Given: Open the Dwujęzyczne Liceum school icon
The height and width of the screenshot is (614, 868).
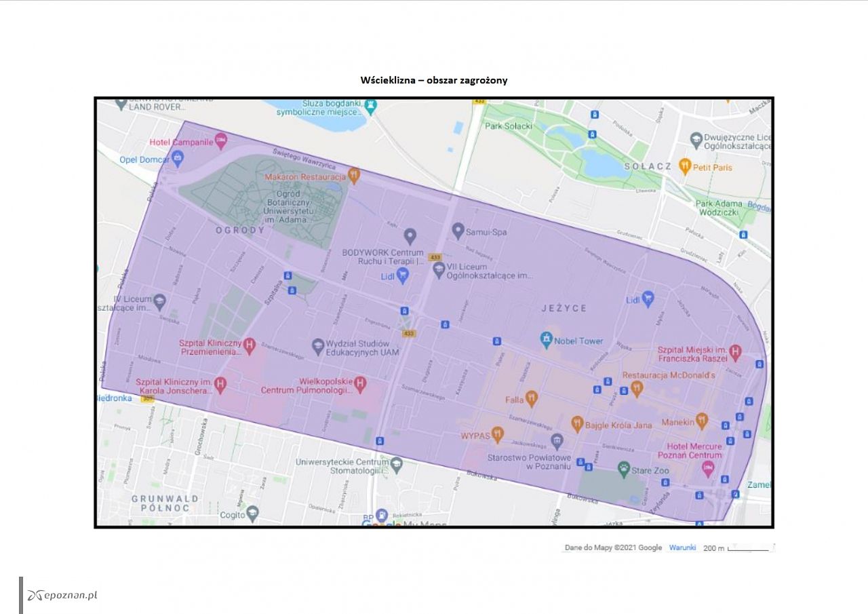Looking at the screenshot, I should [x=695, y=140].
